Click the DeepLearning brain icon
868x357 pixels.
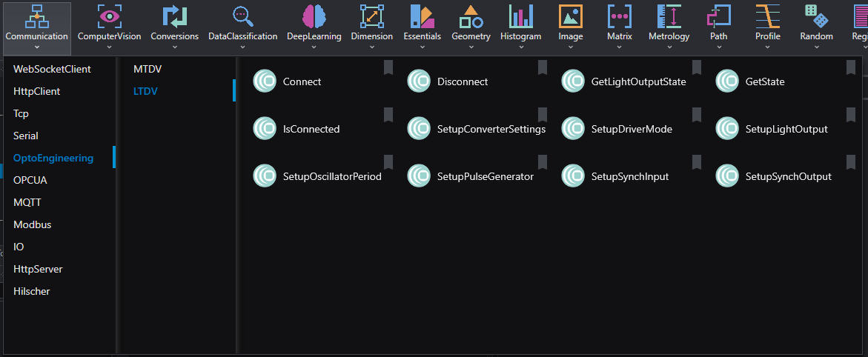pyautogui.click(x=314, y=16)
